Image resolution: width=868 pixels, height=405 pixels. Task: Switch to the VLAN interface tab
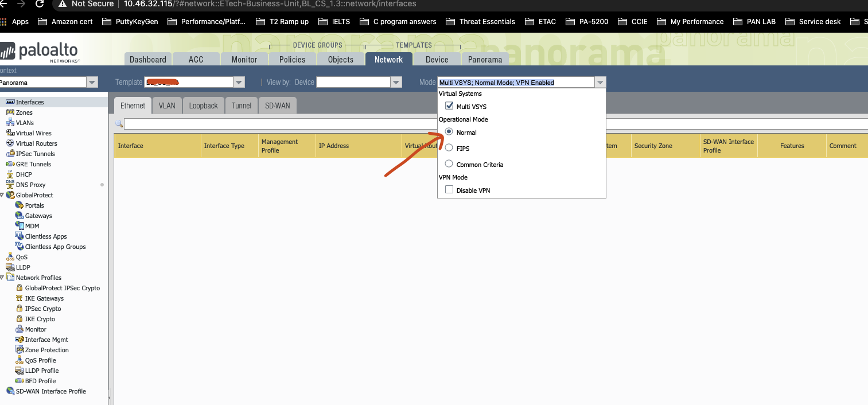point(168,106)
